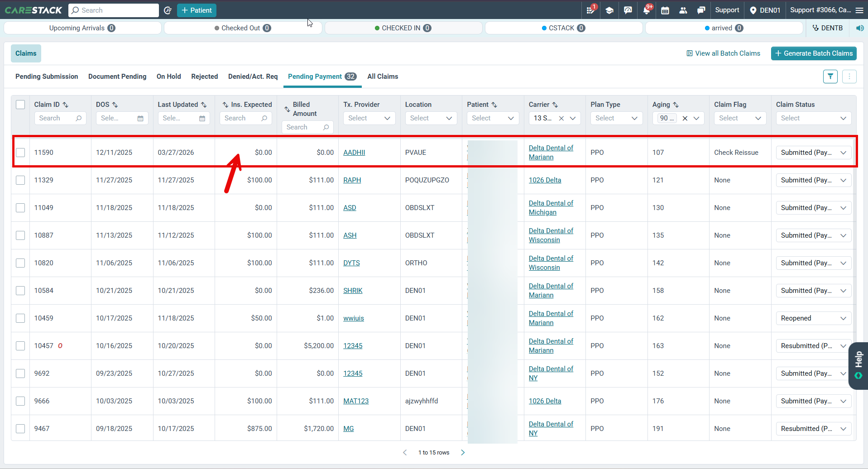This screenshot has width=868, height=469.
Task: Open the Help side widget
Action: coord(858,366)
